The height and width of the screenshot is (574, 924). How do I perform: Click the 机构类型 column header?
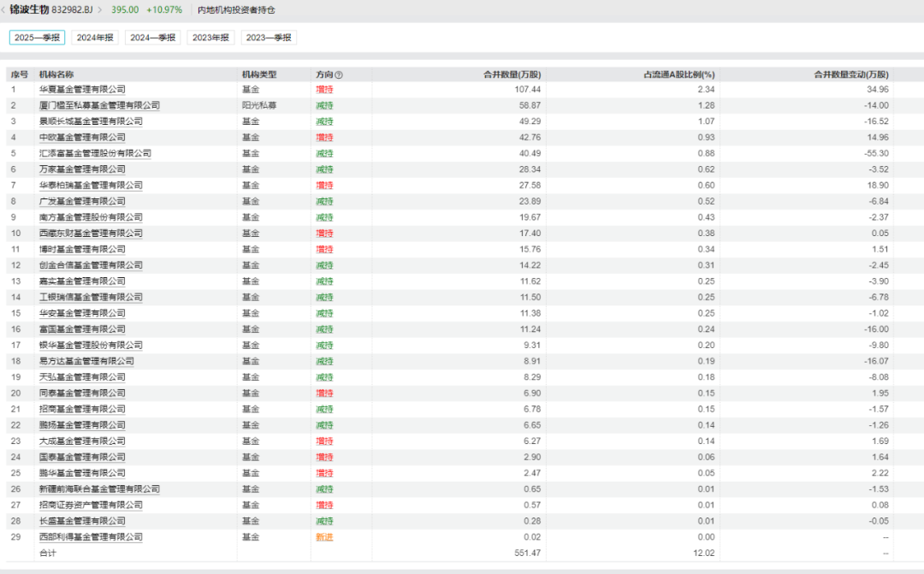click(x=259, y=74)
